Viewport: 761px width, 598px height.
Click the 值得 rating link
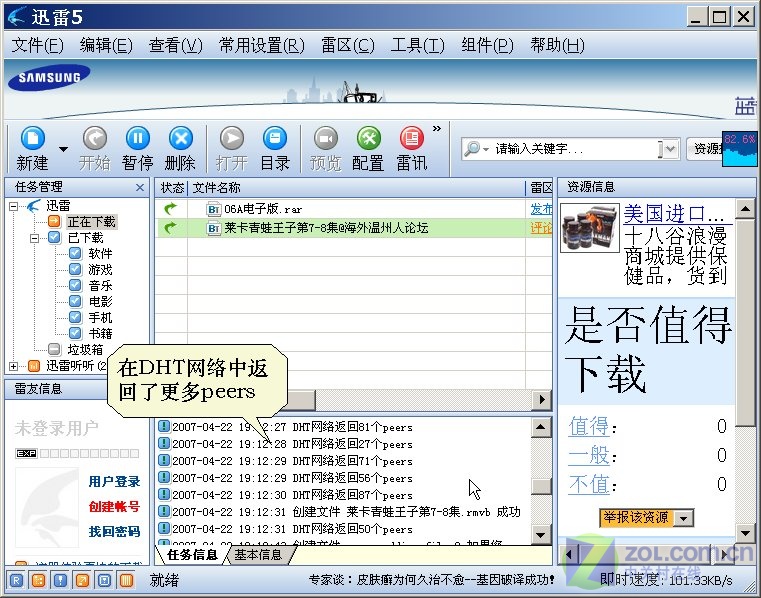pyautogui.click(x=589, y=426)
